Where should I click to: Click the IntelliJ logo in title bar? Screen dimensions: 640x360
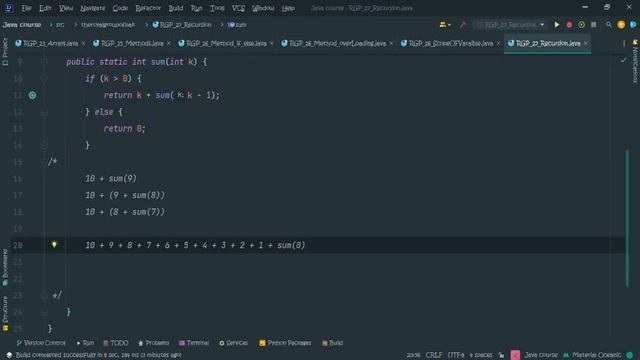pos(9,8)
